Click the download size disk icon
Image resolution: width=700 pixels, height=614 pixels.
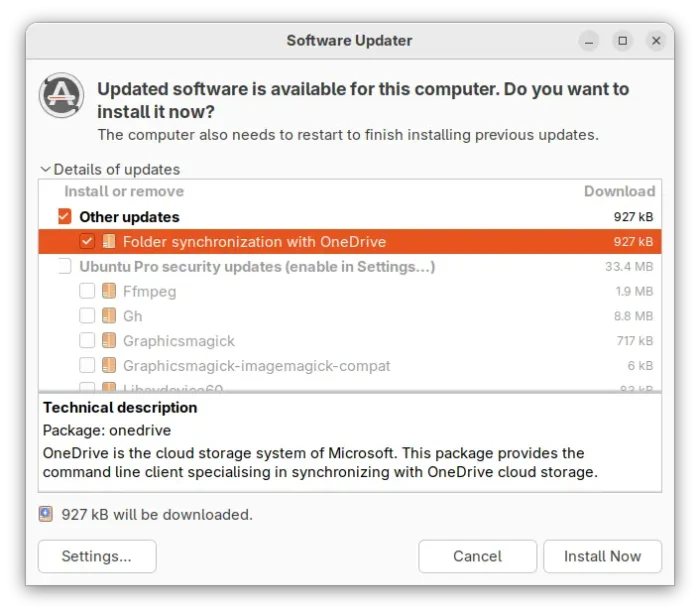46,514
